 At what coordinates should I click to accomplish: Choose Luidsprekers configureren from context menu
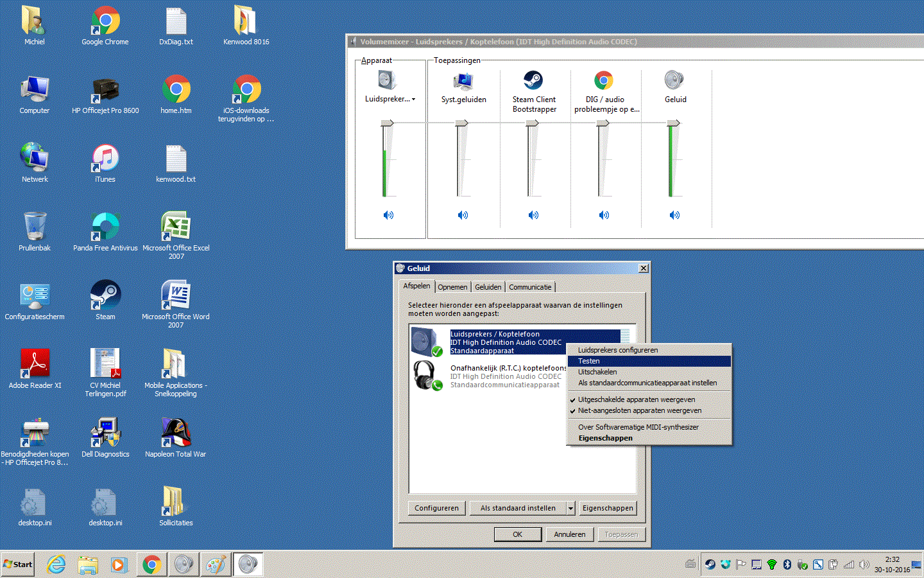[649, 350]
